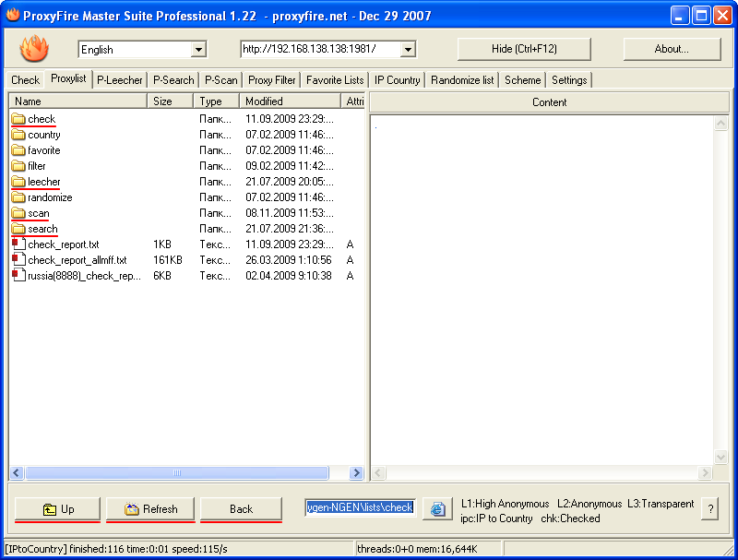Viewport: 738px width, 560px height.
Task: Open the URL address dropdown
Action: pos(408,50)
